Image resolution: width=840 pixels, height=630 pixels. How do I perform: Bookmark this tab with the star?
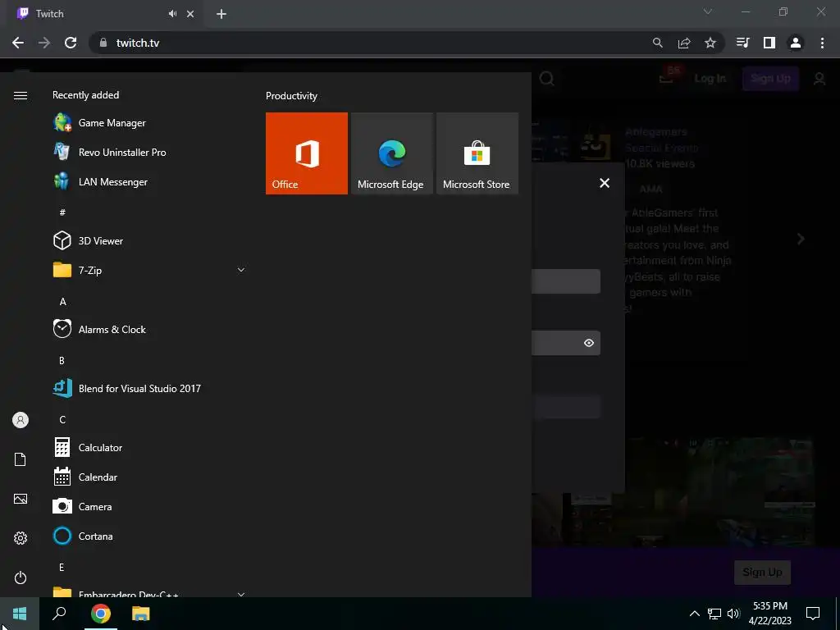[x=710, y=43]
